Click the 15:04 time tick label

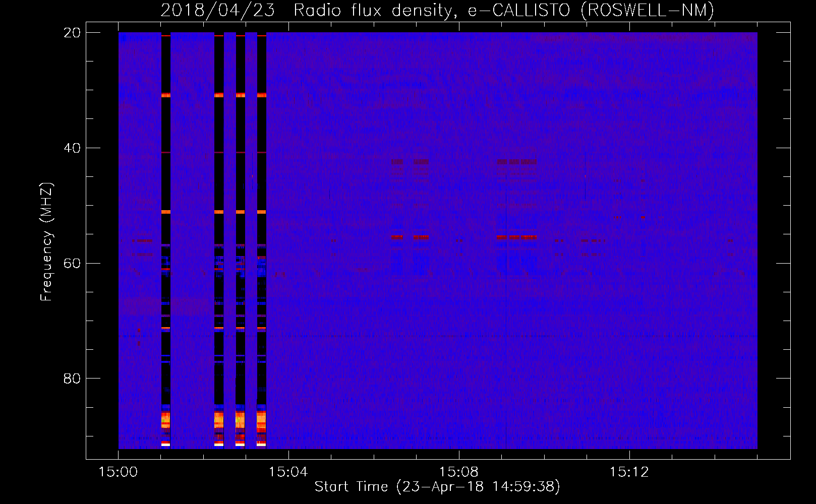288,472
